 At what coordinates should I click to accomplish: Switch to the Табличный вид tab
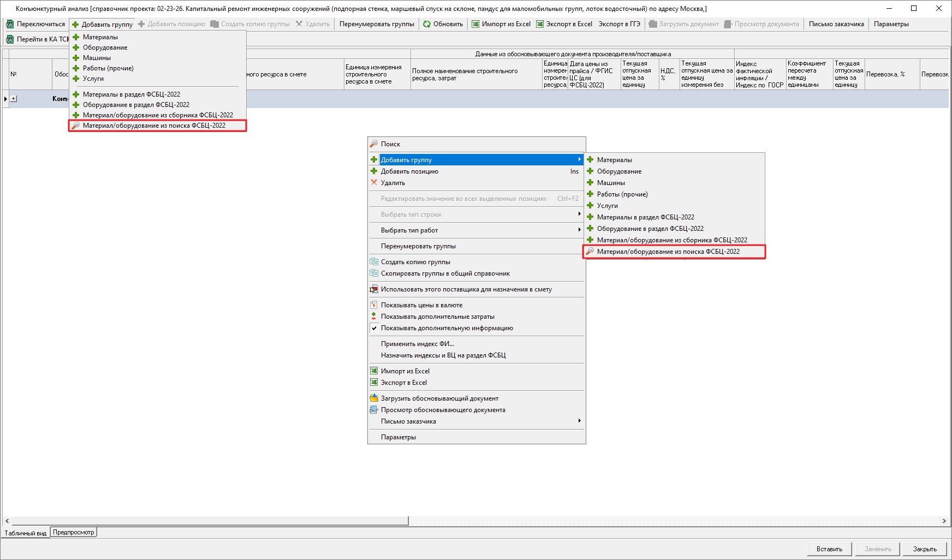[26, 533]
